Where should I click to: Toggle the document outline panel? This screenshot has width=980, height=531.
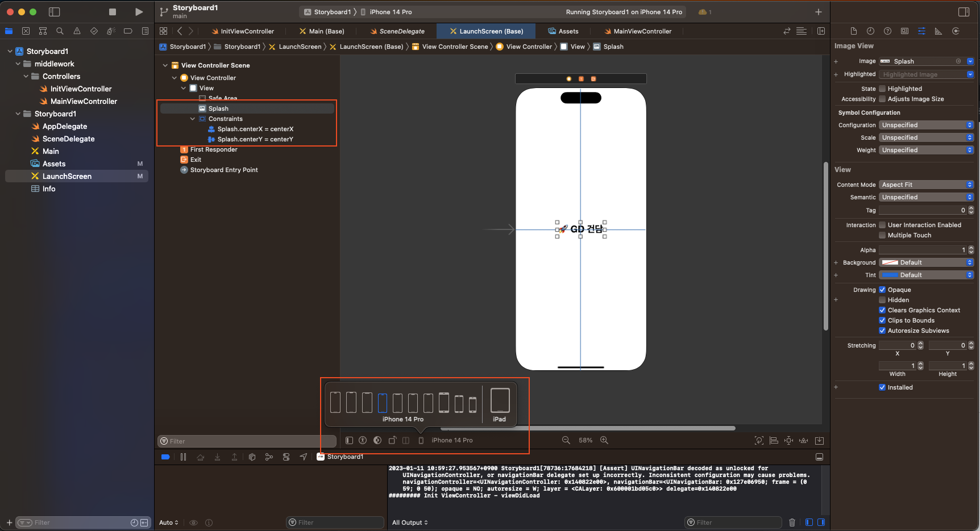349,440
